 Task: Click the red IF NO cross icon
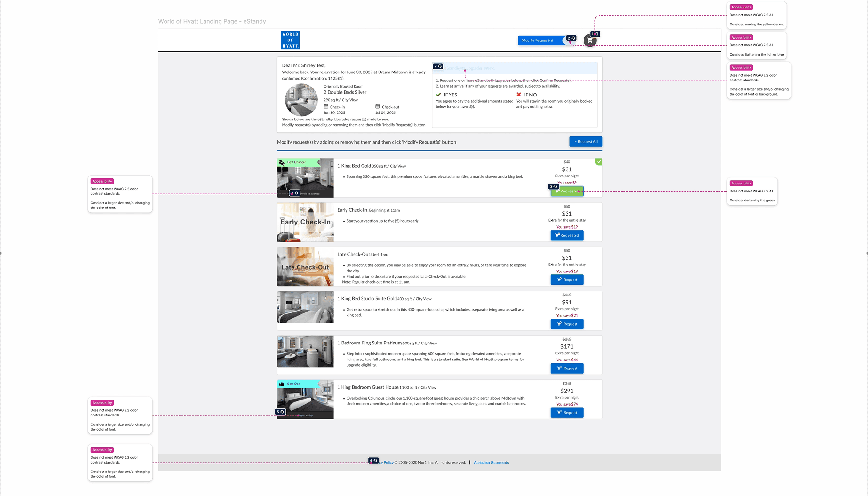pos(519,95)
